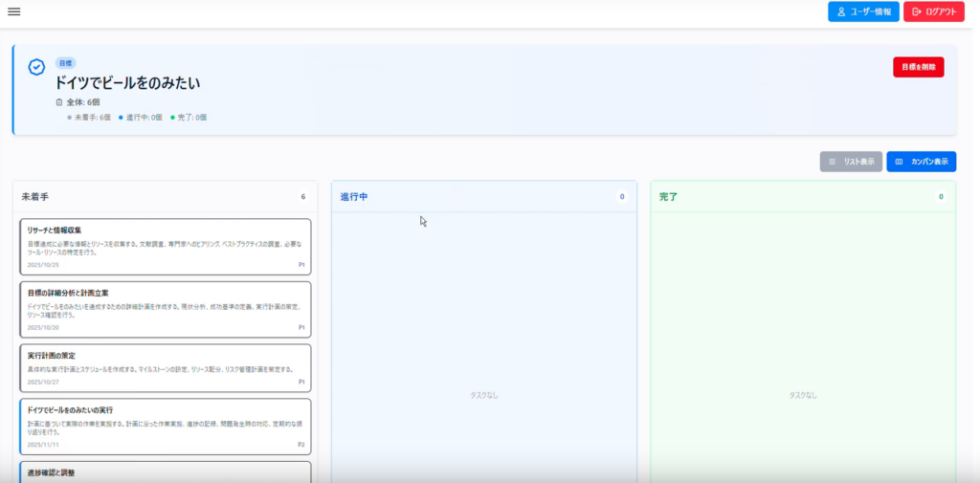The image size is (980, 483).
Task: Click the 進行中 column header
Action: pos(354,197)
